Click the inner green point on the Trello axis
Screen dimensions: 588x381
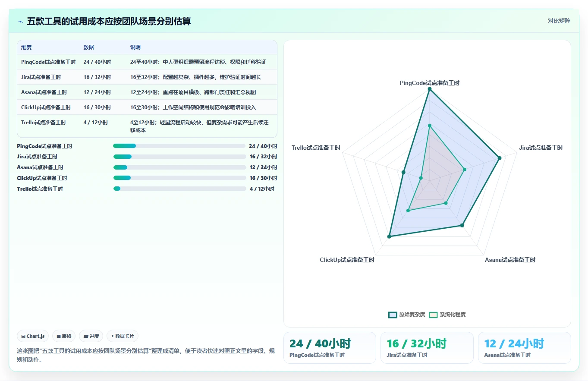point(421,178)
